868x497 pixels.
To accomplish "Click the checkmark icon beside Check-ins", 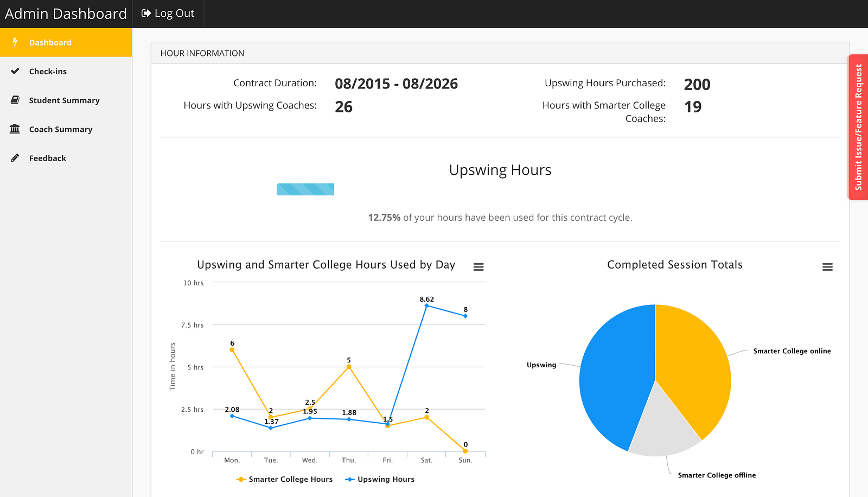I will point(15,71).
